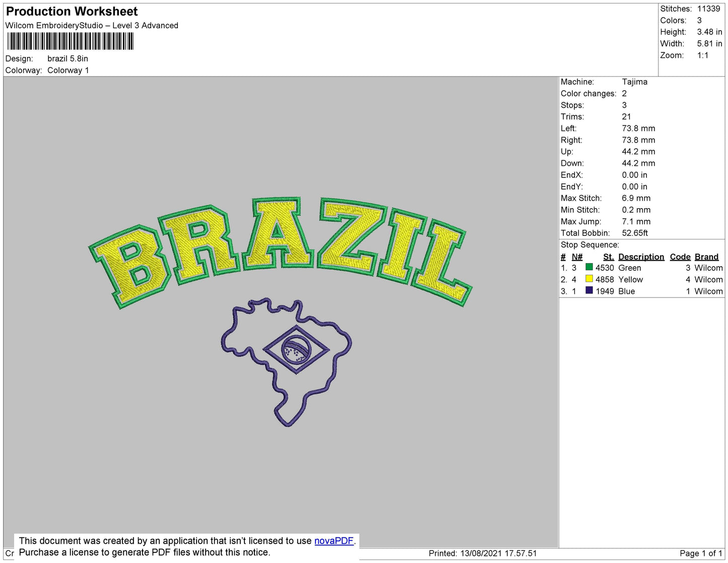Click the barcode under the worksheet title

[x=71, y=41]
